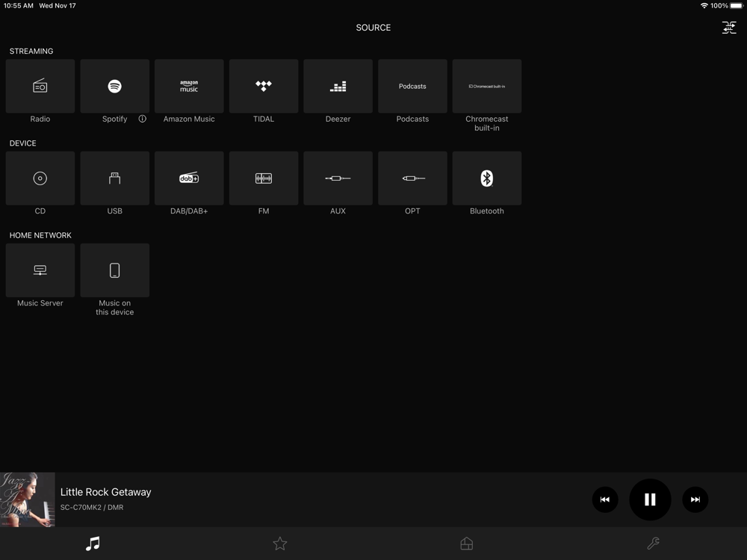Switch to the OPT optical input

(412, 178)
